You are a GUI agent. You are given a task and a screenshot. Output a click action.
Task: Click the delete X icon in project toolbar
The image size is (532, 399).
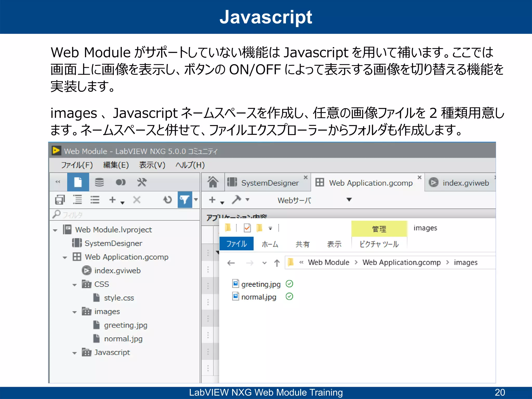pos(137,200)
